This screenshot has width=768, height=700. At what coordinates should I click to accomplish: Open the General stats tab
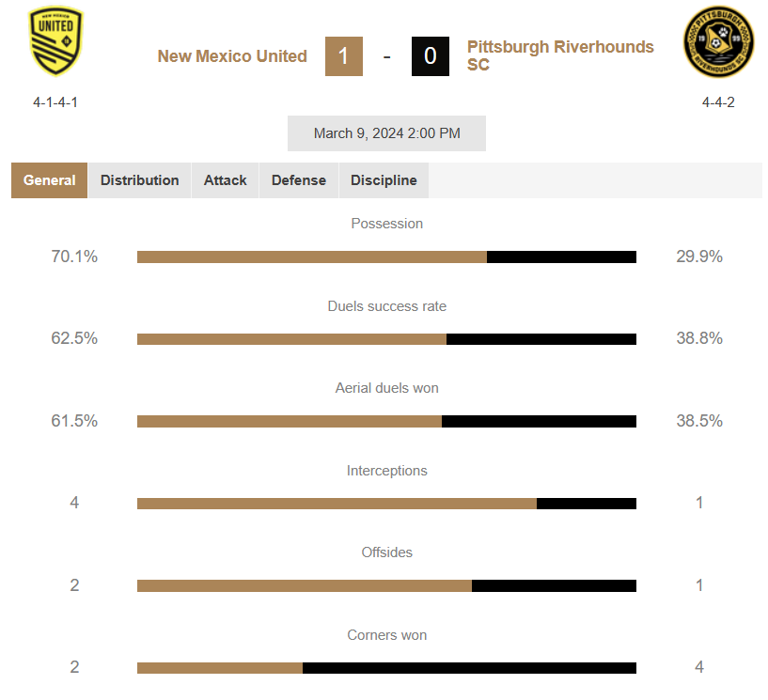click(x=50, y=180)
